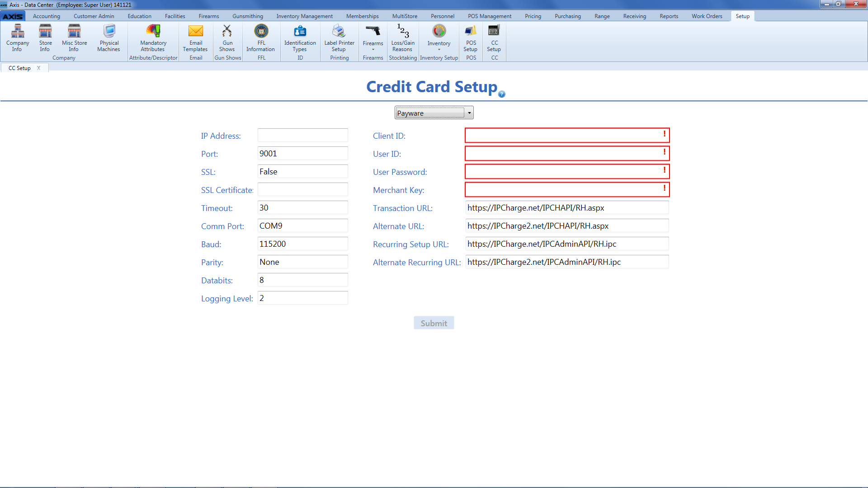This screenshot has height=488, width=868.
Task: Open the Receiving ribbon tab
Action: tap(635, 16)
